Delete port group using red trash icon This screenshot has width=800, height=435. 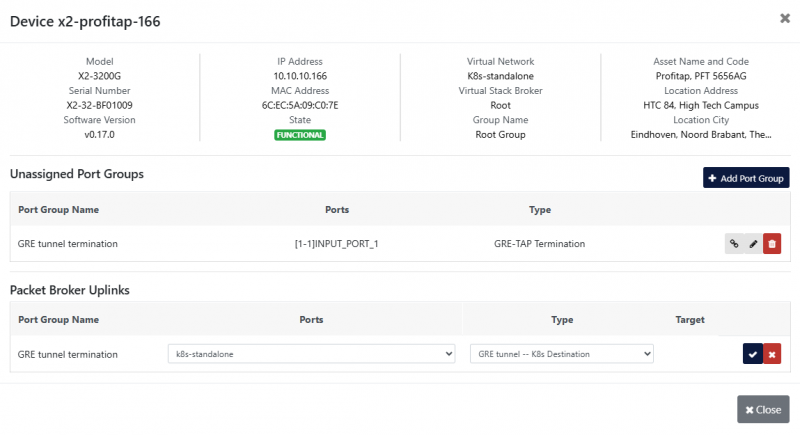(x=772, y=243)
